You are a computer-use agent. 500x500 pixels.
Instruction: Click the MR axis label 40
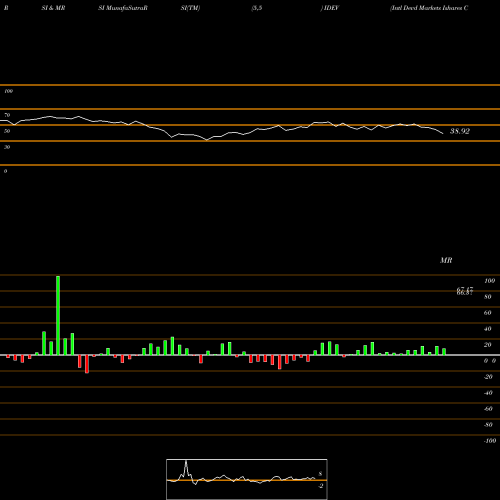488,329
